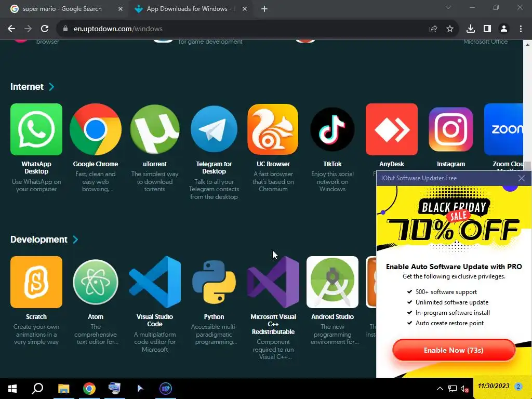Open the TikTok app icon
The height and width of the screenshot is (399, 532).
coord(332,129)
